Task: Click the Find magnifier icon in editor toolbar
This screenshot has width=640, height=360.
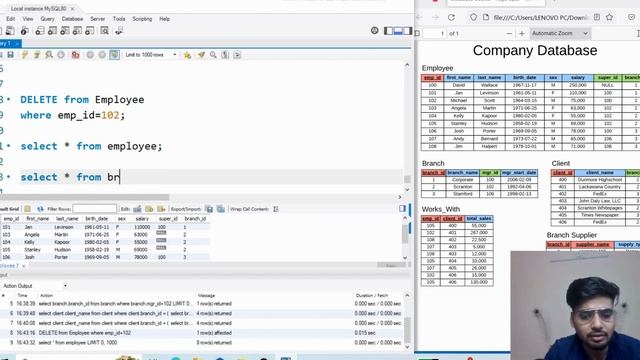Action: click(x=213, y=55)
